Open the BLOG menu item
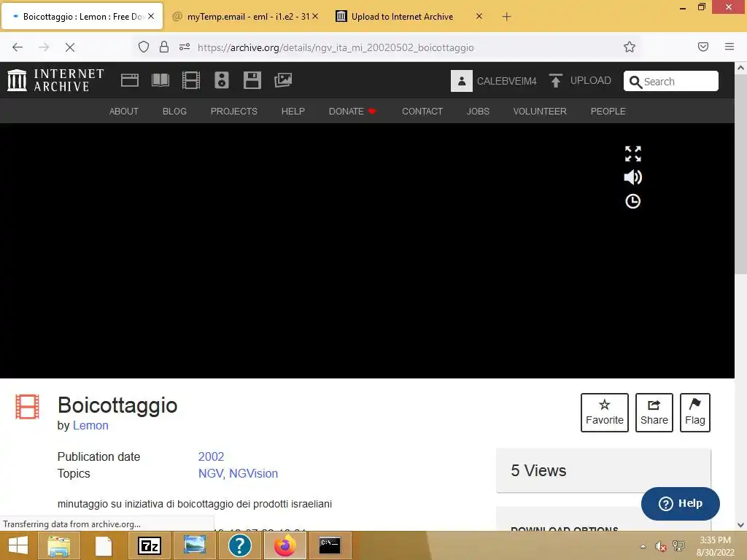Image resolution: width=747 pixels, height=560 pixels. click(174, 112)
